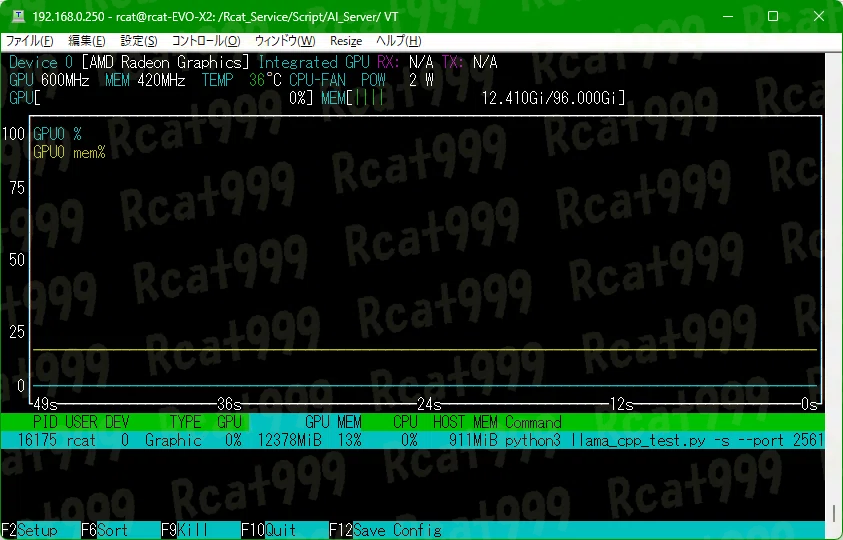Click the MEM 420MHz clock reading
Screen dimensions: 843x540
(145, 80)
